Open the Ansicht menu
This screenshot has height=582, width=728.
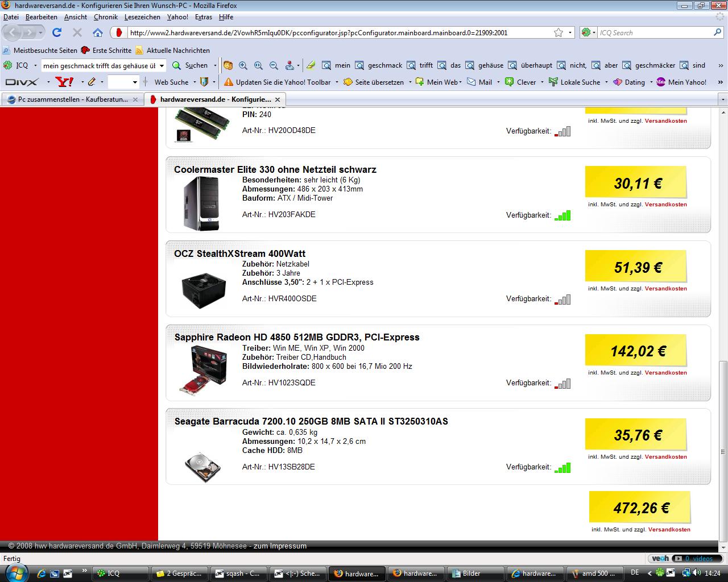coord(76,17)
